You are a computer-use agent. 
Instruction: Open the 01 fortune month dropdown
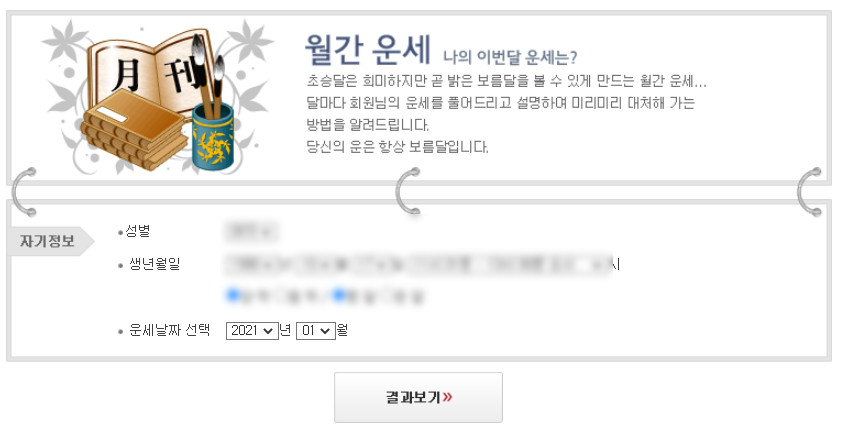point(315,331)
